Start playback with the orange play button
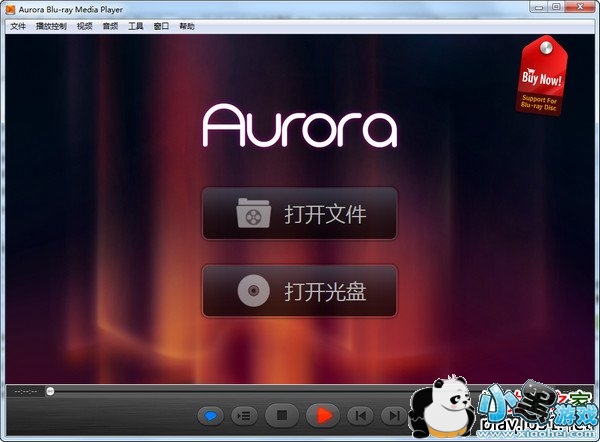Screen dimensions: 600x442 click(x=323, y=415)
